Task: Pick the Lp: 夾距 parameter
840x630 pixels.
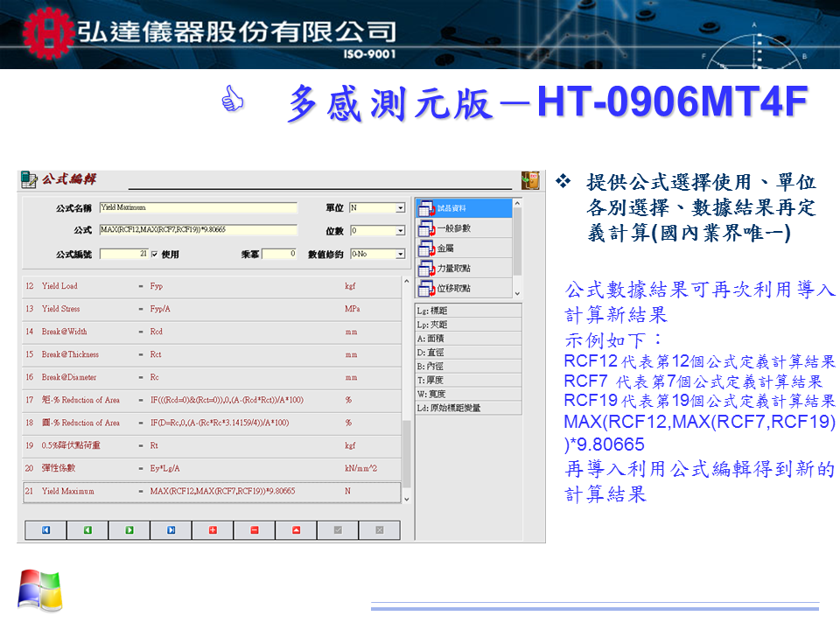Action: 469,325
